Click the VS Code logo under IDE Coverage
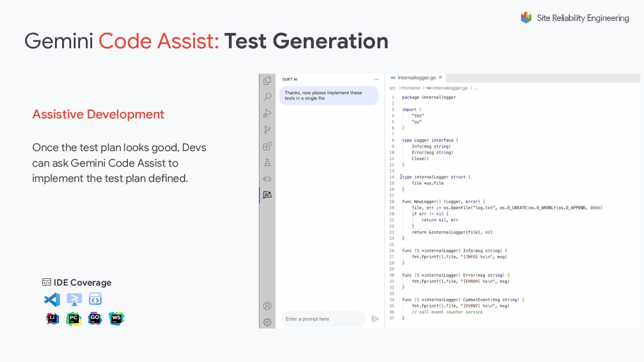This screenshot has width=644, height=362. (x=52, y=299)
